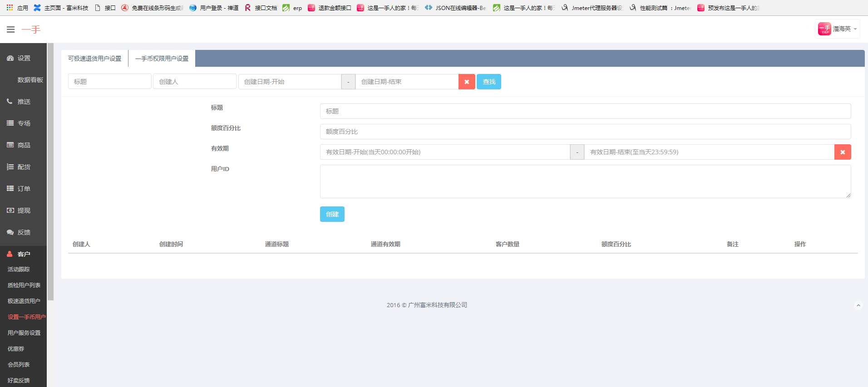
Task: Click the sidebar vertical scrollbar
Action: (x=51, y=172)
